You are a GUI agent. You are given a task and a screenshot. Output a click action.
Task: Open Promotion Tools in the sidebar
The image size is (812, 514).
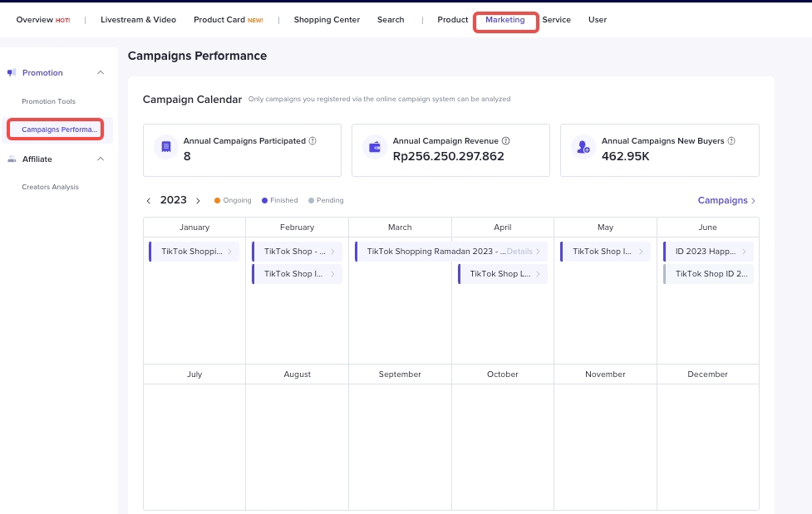48,101
